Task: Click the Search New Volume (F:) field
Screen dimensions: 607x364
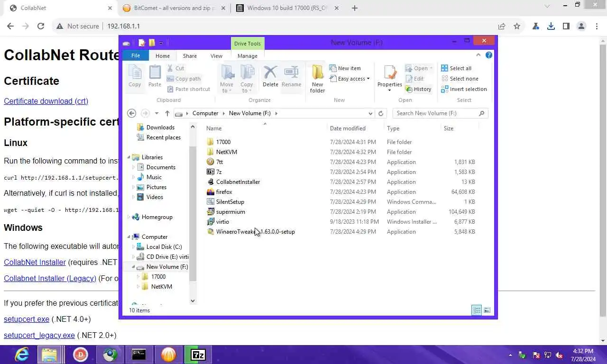Action: point(440,113)
